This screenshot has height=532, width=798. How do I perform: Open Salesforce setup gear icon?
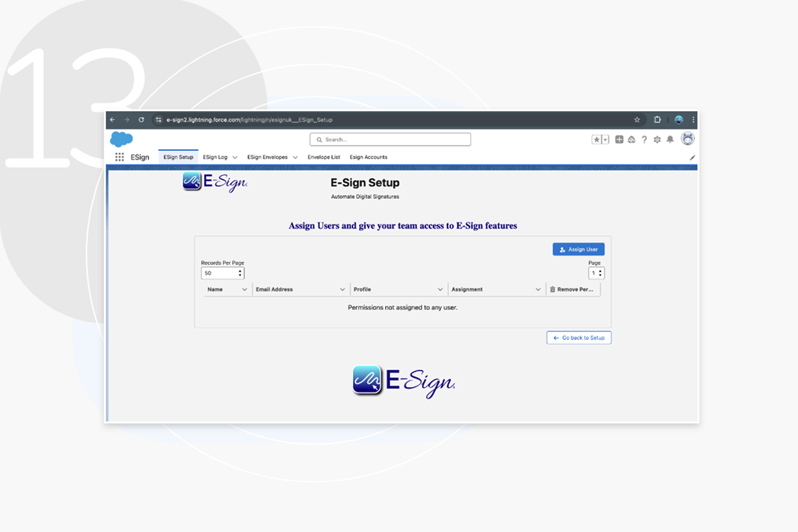(x=657, y=140)
